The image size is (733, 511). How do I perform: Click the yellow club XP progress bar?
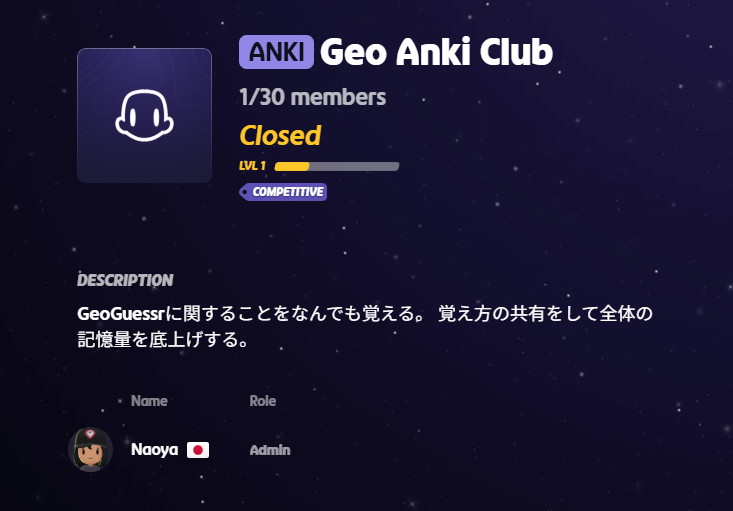pyautogui.click(x=337, y=166)
